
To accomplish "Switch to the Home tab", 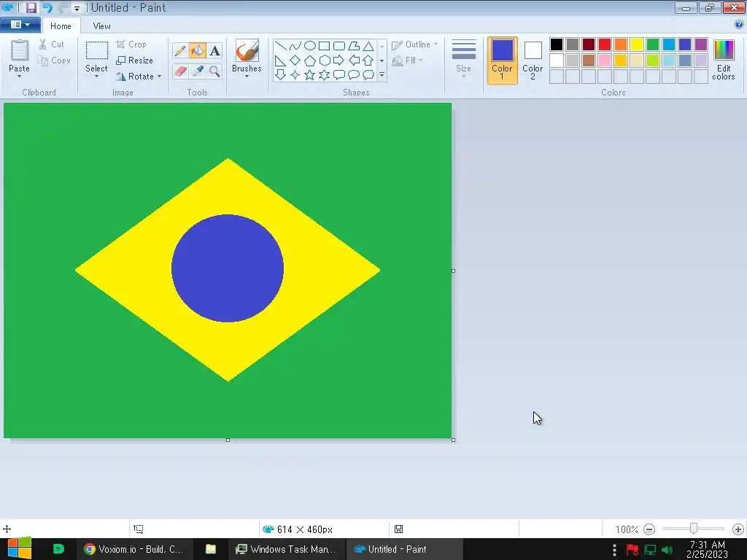I will click(61, 26).
